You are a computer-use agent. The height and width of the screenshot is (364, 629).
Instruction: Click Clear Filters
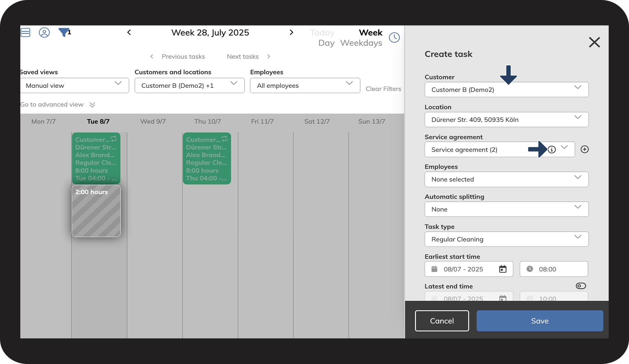click(x=383, y=89)
